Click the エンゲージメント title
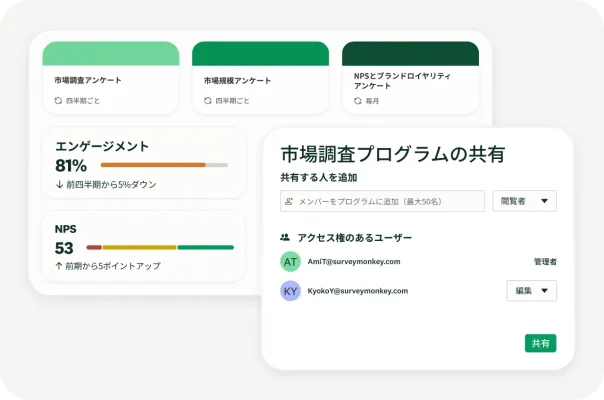The height and width of the screenshot is (400, 604). tap(102, 146)
